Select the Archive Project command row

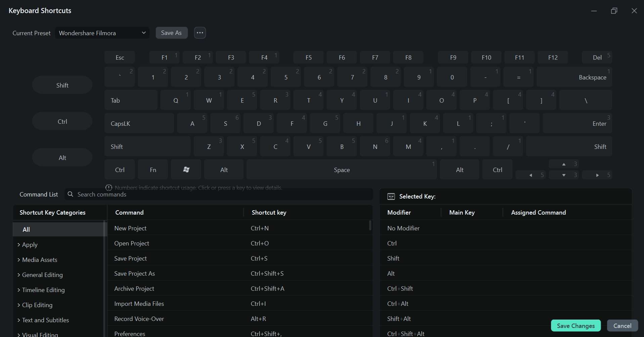coord(240,288)
